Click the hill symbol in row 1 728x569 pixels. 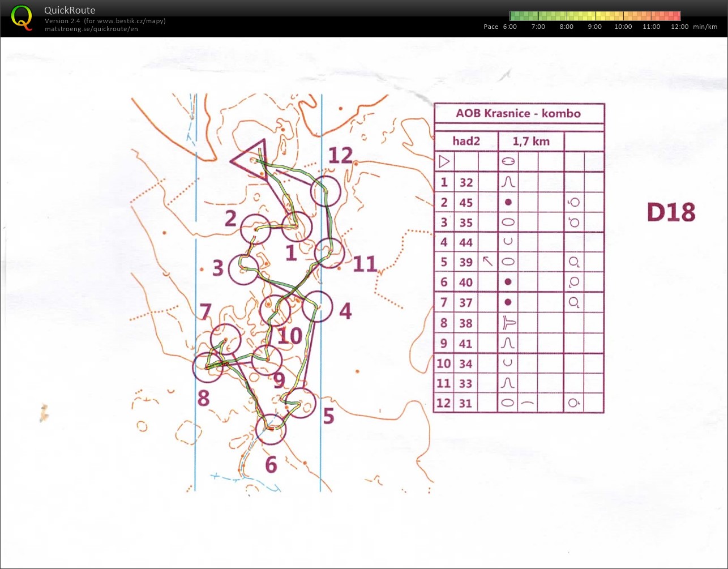pyautogui.click(x=508, y=182)
